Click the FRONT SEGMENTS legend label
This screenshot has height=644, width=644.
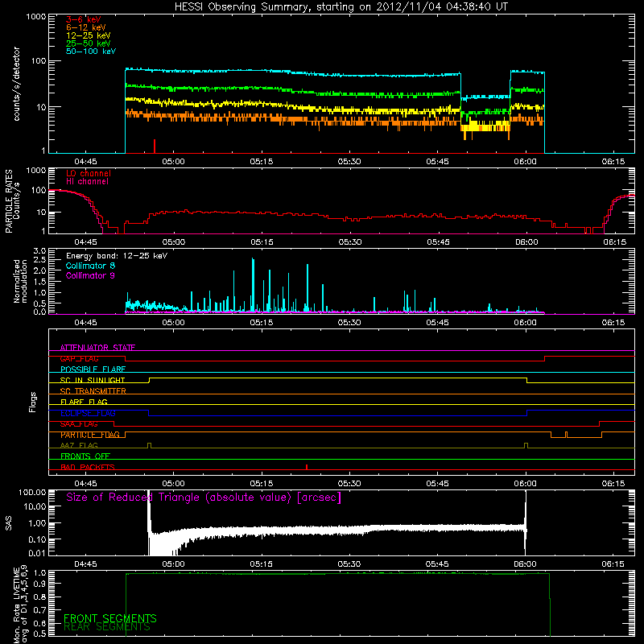tap(110, 618)
